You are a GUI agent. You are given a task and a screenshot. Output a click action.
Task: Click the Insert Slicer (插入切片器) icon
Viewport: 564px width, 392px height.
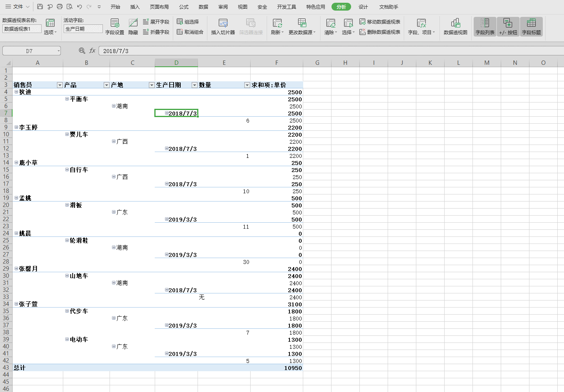point(223,23)
